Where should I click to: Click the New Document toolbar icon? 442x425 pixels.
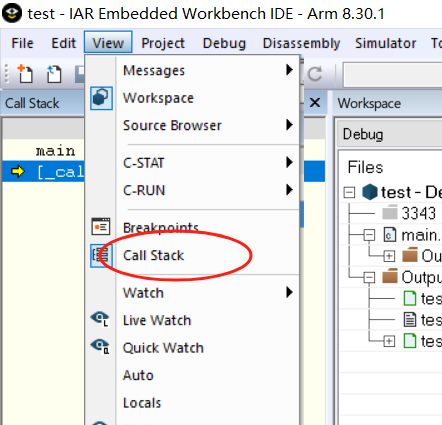pyautogui.click(x=25, y=73)
